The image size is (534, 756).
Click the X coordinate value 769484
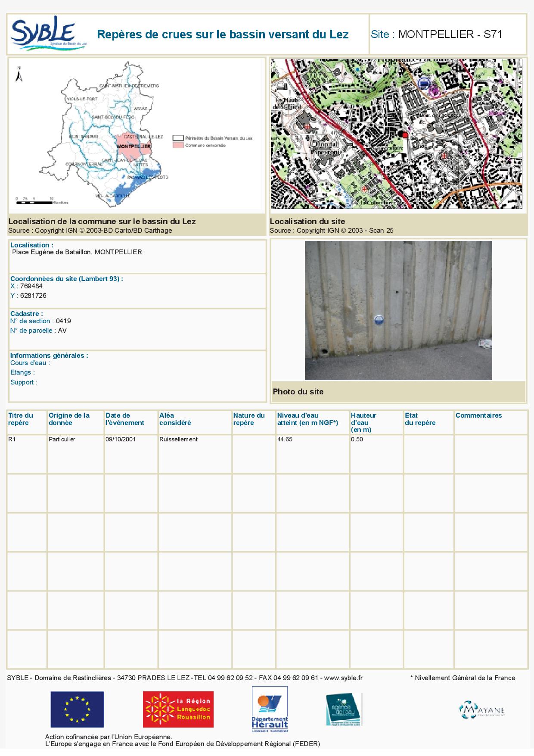31,286
